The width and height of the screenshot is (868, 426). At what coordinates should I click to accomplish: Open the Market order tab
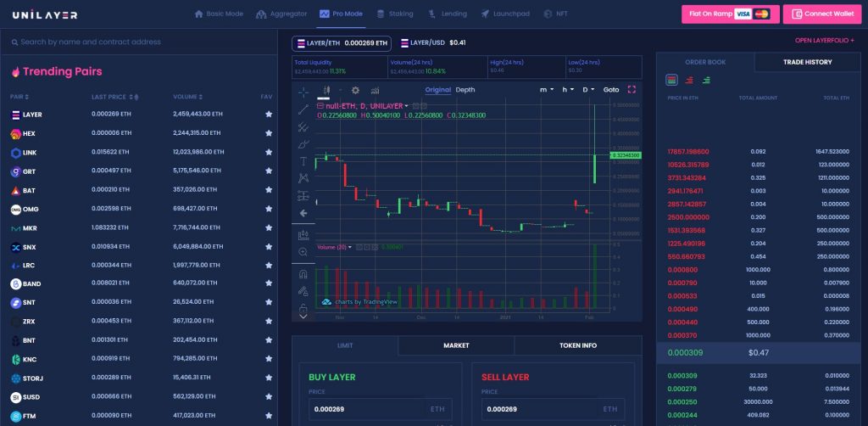click(x=456, y=345)
